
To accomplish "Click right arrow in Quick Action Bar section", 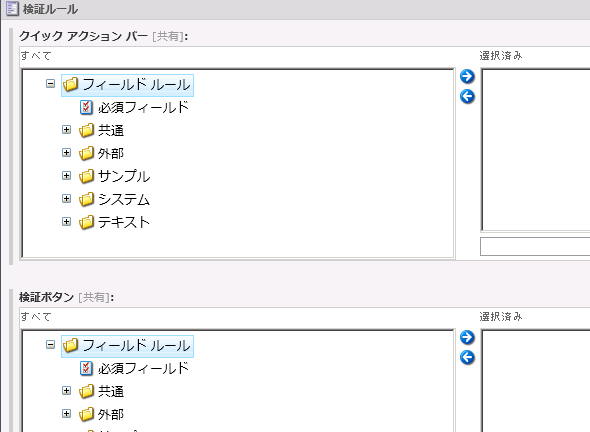I will (x=467, y=76).
